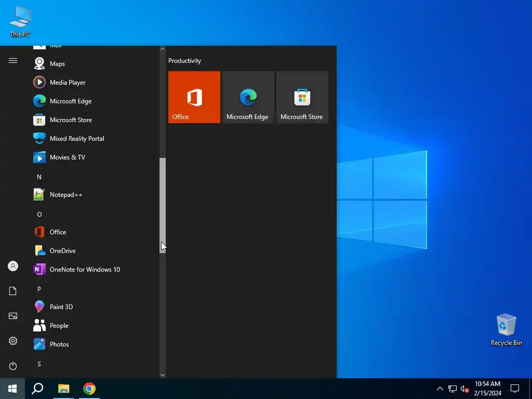The width and height of the screenshot is (532, 399).
Task: Open taskbar Search magnifier
Action: [x=37, y=389]
